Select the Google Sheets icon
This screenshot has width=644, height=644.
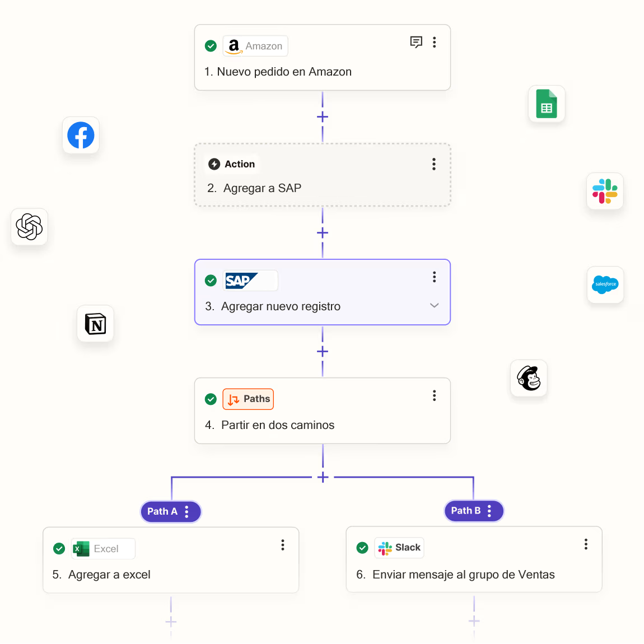tap(547, 104)
